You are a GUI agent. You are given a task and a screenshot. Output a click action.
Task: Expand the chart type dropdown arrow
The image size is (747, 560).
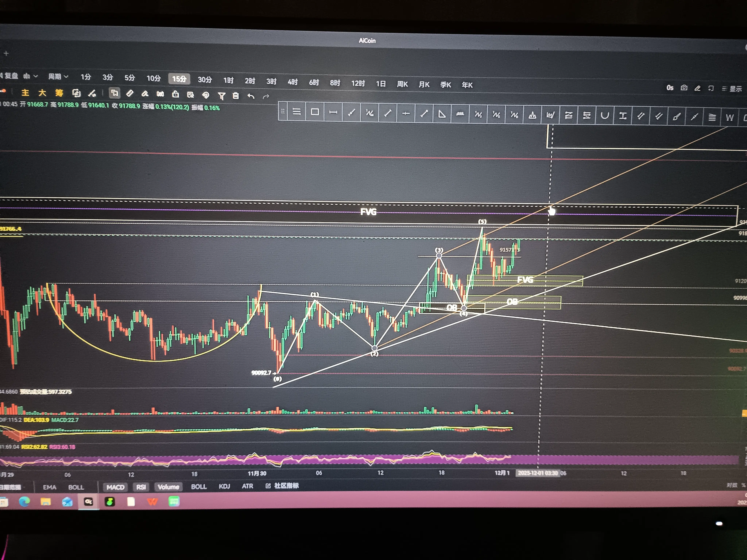click(x=35, y=76)
